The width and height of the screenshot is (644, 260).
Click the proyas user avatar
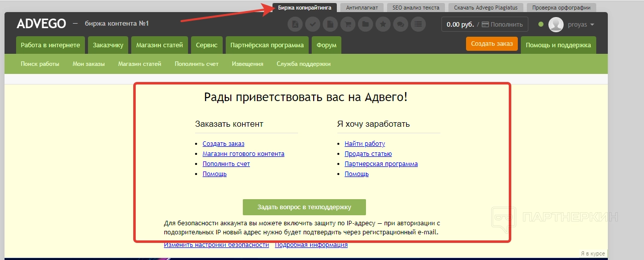pos(556,24)
